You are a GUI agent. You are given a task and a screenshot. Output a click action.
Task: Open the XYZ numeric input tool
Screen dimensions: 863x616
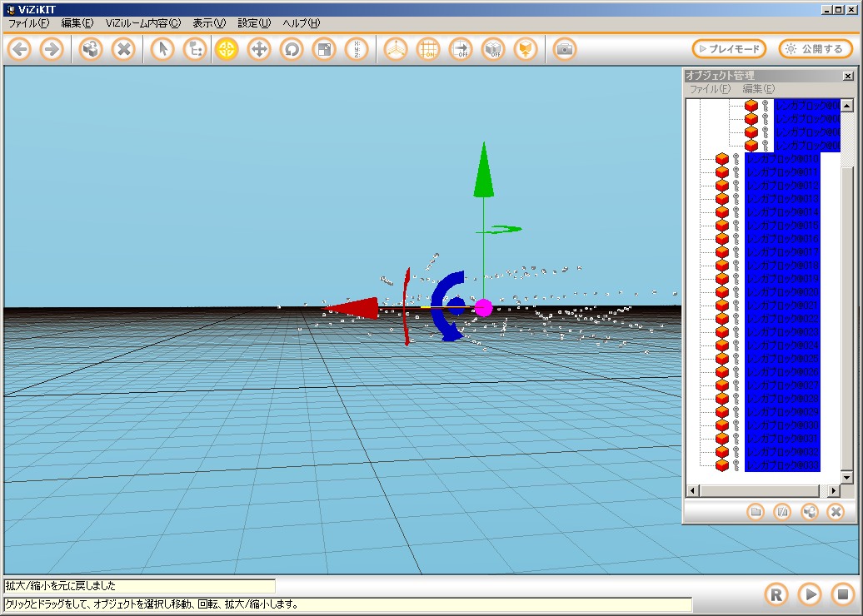[357, 49]
